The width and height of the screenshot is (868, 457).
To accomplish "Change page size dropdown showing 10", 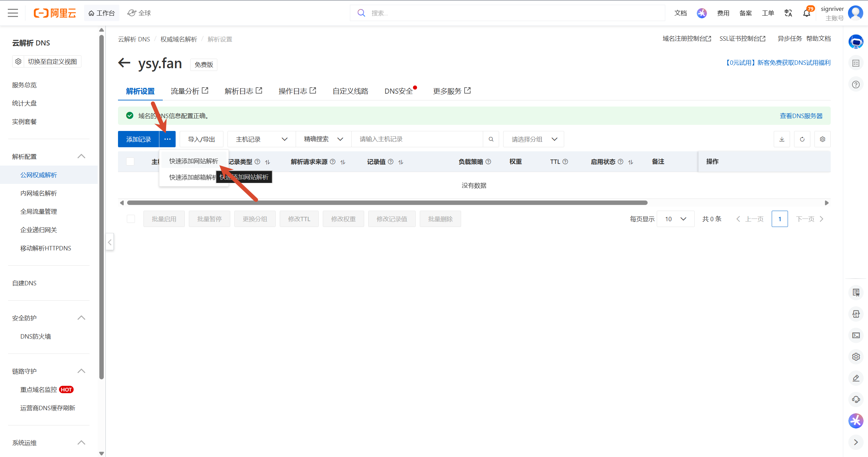I will coord(675,219).
